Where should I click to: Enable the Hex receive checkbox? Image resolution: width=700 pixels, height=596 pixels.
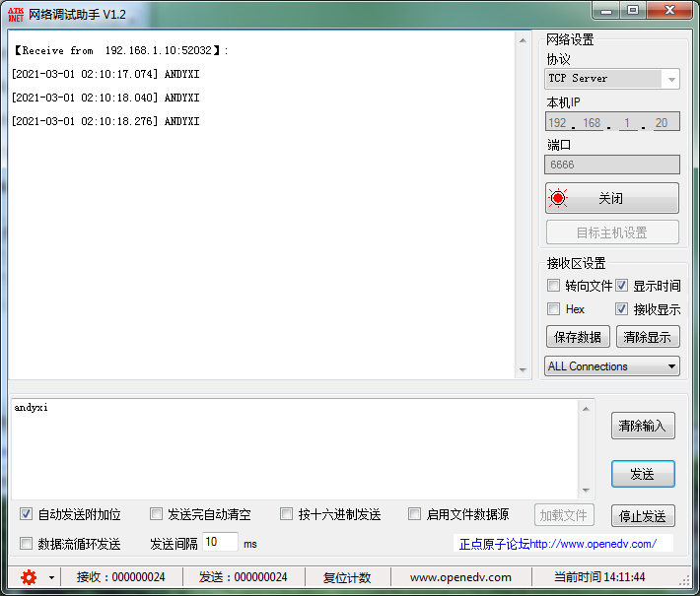click(553, 308)
